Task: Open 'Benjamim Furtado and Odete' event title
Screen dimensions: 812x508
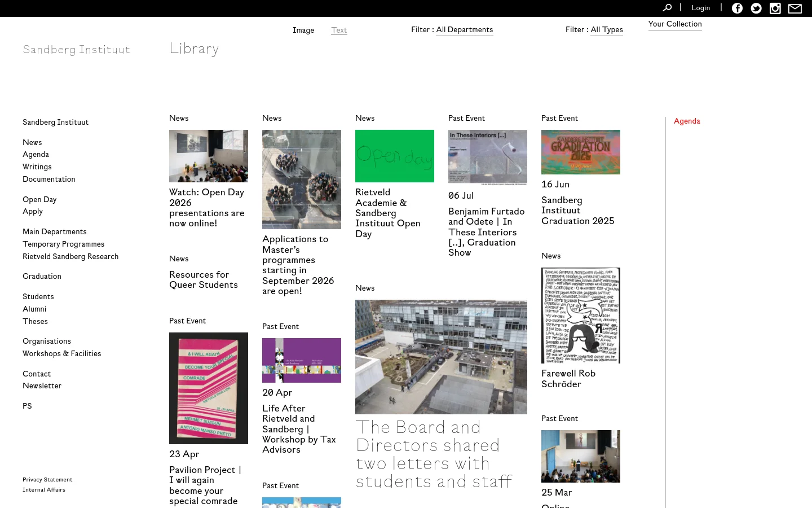Action: point(487,232)
